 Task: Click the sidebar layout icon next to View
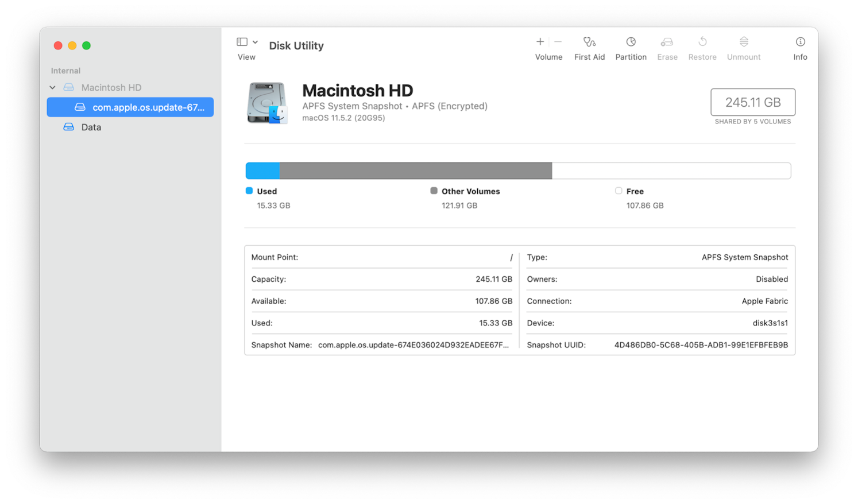point(242,41)
